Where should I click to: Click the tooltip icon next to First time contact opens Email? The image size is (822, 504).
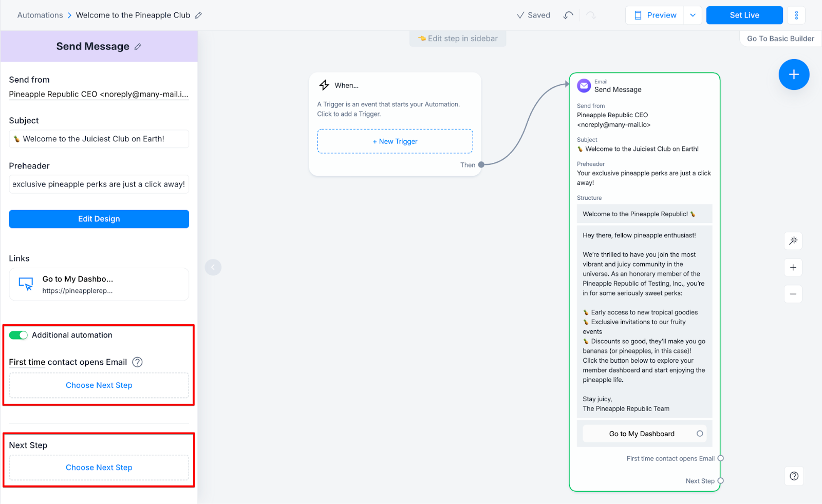coord(137,362)
